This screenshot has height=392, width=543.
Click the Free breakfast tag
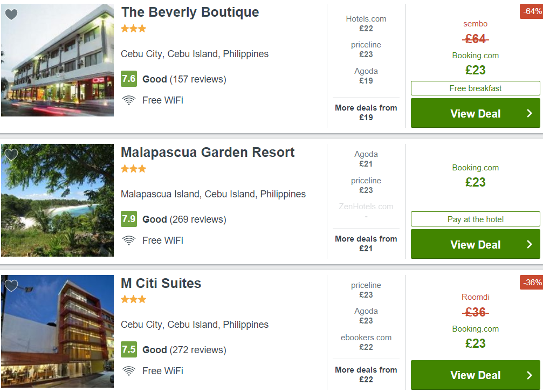[476, 88]
